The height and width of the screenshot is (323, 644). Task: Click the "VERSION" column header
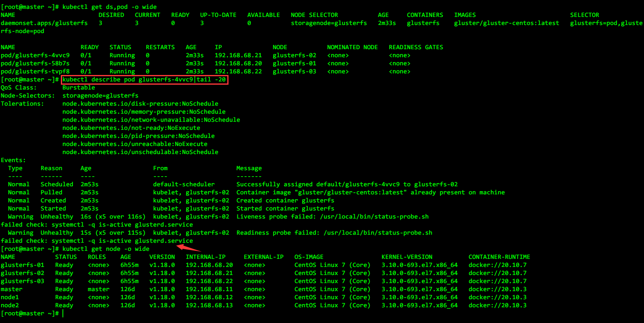(x=162, y=257)
